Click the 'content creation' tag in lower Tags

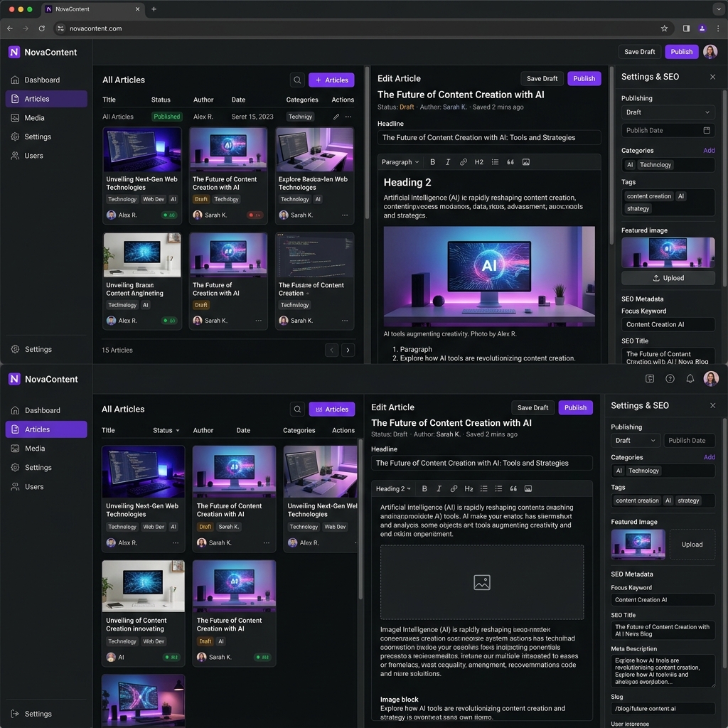[x=636, y=500]
